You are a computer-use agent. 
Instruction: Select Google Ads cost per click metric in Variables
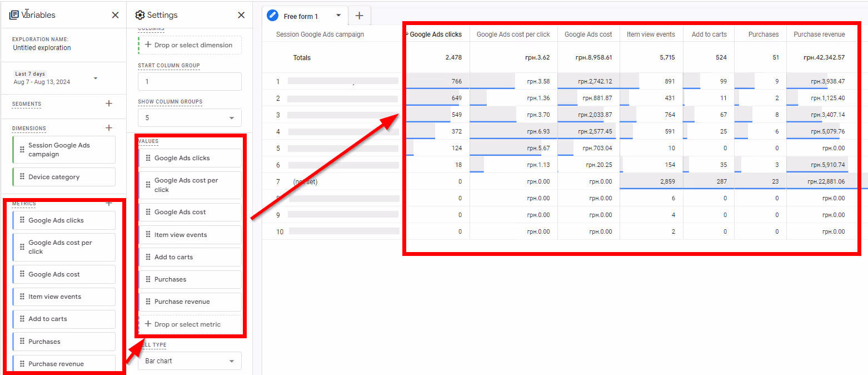(63, 247)
